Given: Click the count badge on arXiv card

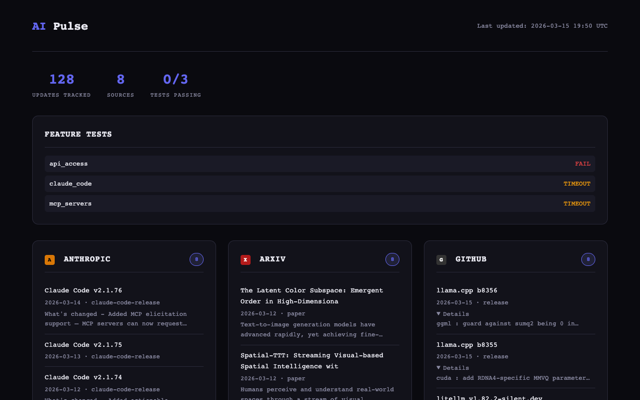Looking at the screenshot, I should coord(392,259).
